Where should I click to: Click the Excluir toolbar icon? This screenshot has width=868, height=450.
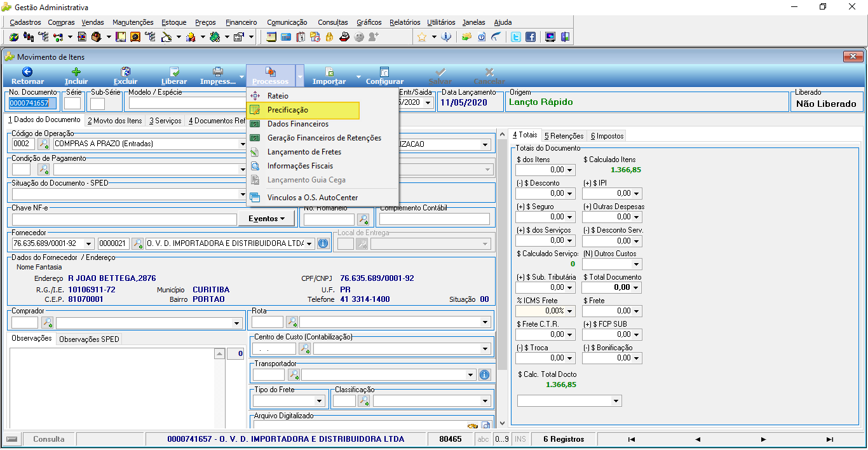tap(125, 72)
